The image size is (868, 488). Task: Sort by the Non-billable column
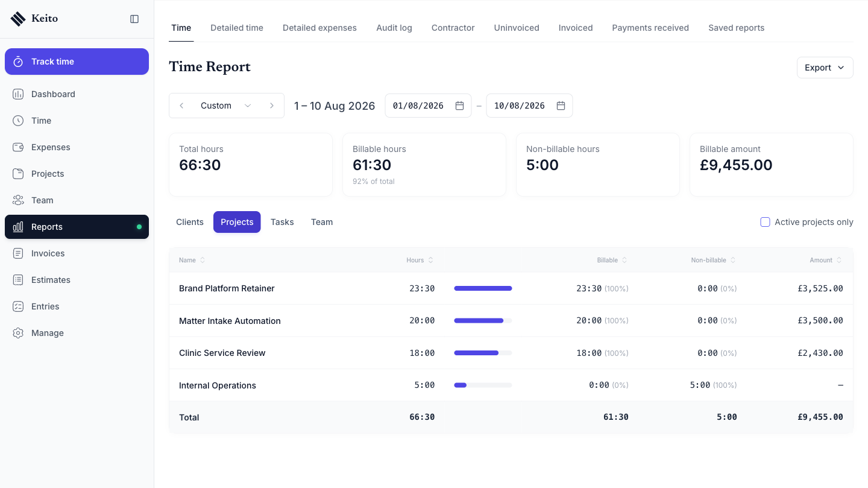pos(714,260)
